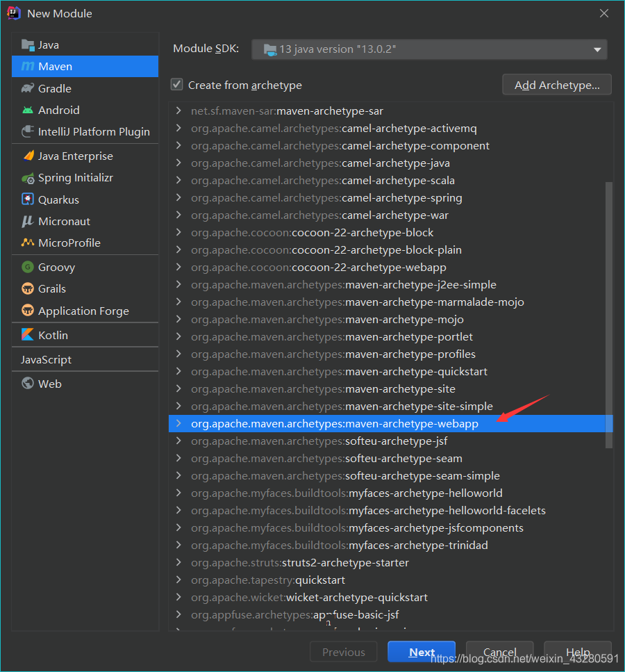Screen dimensions: 625x672
Task: Choose Kotlin project type
Action: tap(85, 335)
